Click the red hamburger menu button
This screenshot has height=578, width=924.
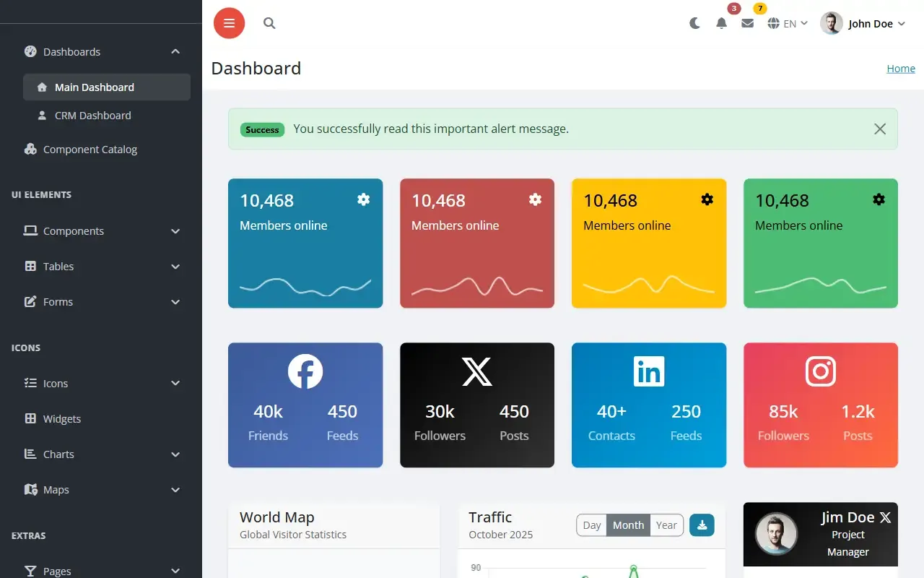click(229, 23)
